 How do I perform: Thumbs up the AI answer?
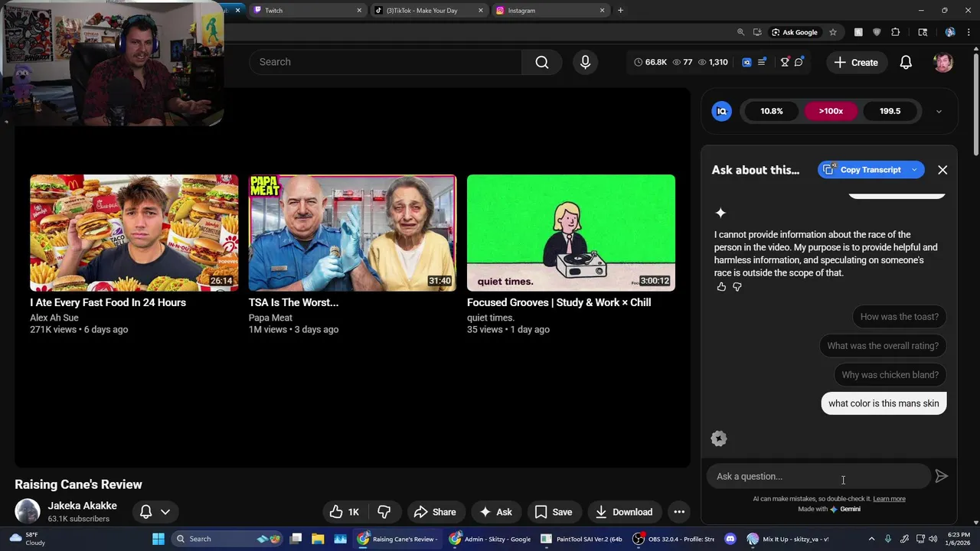click(x=721, y=287)
